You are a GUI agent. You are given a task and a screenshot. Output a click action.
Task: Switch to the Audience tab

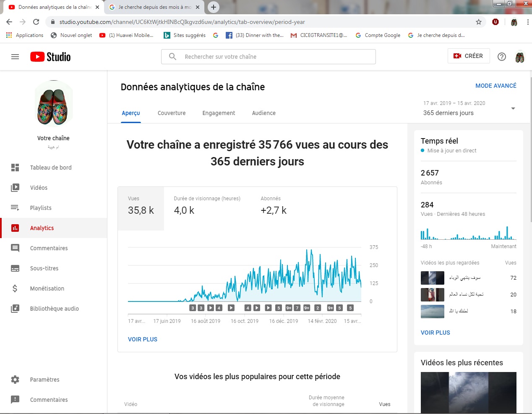(263, 113)
